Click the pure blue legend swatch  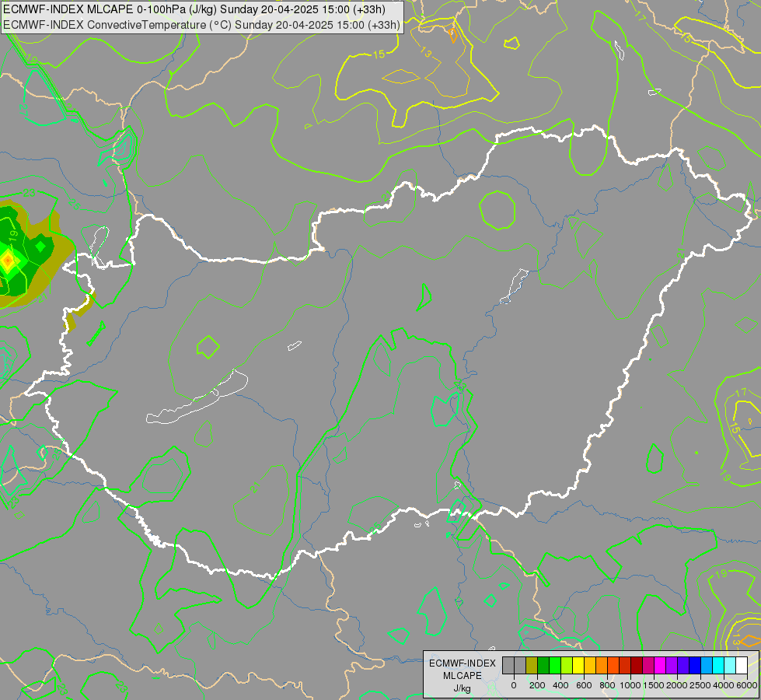695,665
